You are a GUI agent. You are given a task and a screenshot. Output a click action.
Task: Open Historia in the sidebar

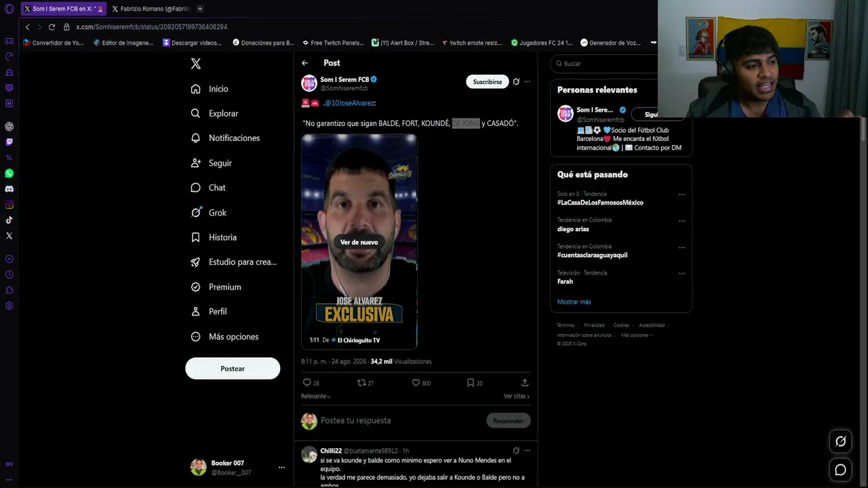point(214,237)
